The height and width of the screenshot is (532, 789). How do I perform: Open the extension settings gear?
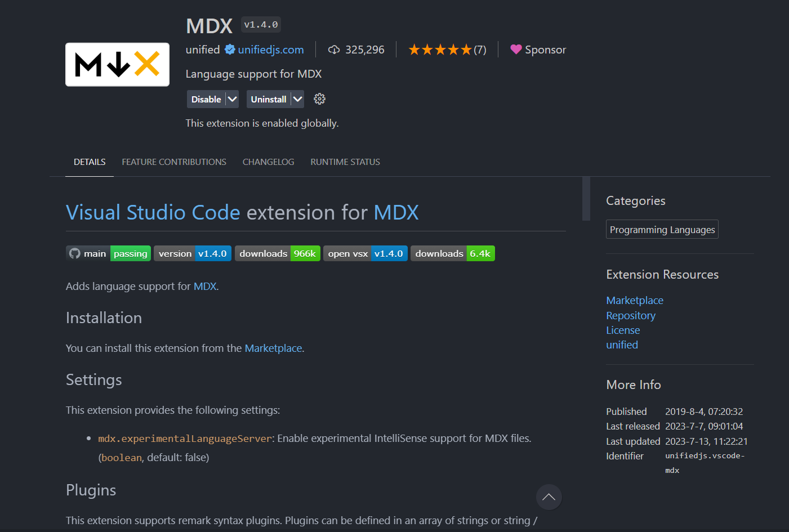[319, 99]
